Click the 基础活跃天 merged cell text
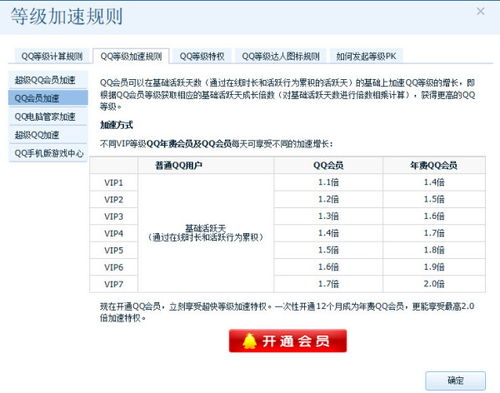The image size is (500, 393). pos(205,229)
